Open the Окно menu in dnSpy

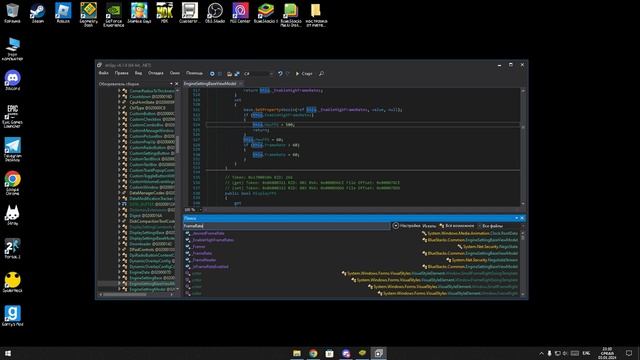[175, 73]
